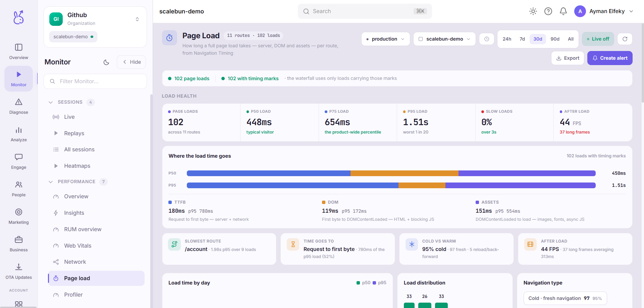Viewport: 644px width, 308px height.
Task: Click the Scalebun rabbit logo
Action: point(19,17)
